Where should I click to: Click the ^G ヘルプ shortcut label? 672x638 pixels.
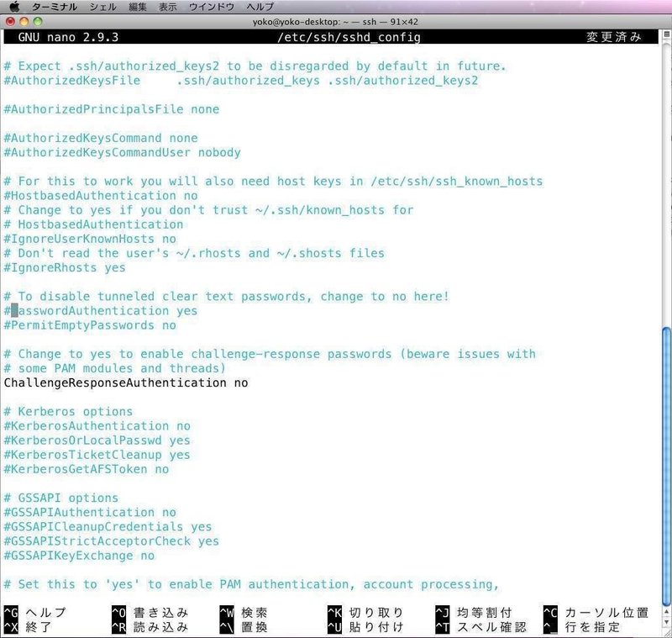tap(35, 612)
